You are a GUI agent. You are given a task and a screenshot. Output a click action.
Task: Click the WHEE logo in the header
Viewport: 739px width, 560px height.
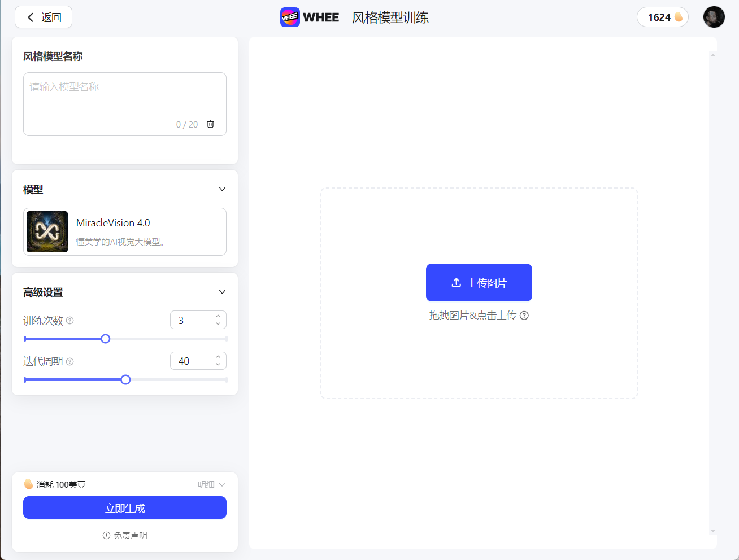290,17
